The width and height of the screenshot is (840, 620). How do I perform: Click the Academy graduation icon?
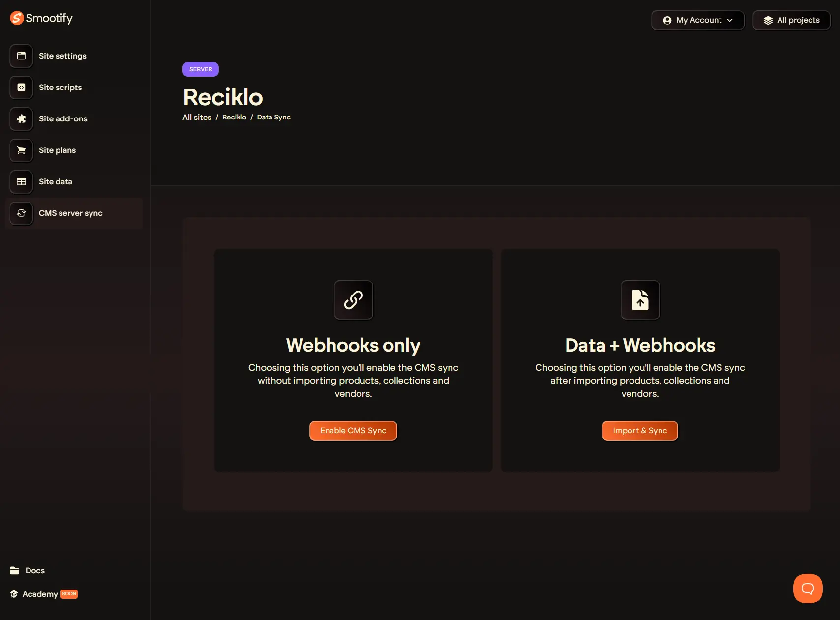(x=14, y=594)
